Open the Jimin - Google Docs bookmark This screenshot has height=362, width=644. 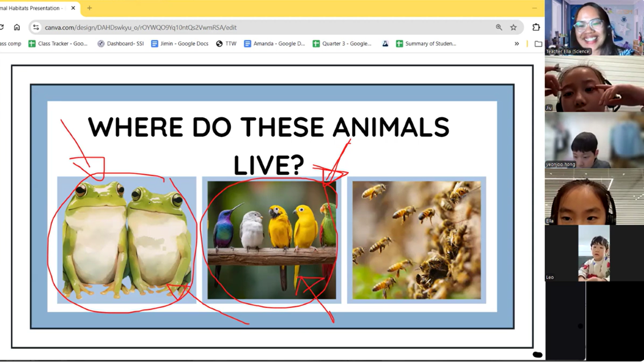(180, 44)
